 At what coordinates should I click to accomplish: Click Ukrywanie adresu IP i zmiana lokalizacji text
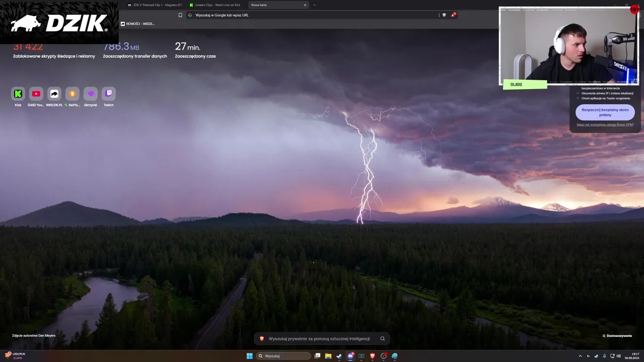[x=607, y=93]
